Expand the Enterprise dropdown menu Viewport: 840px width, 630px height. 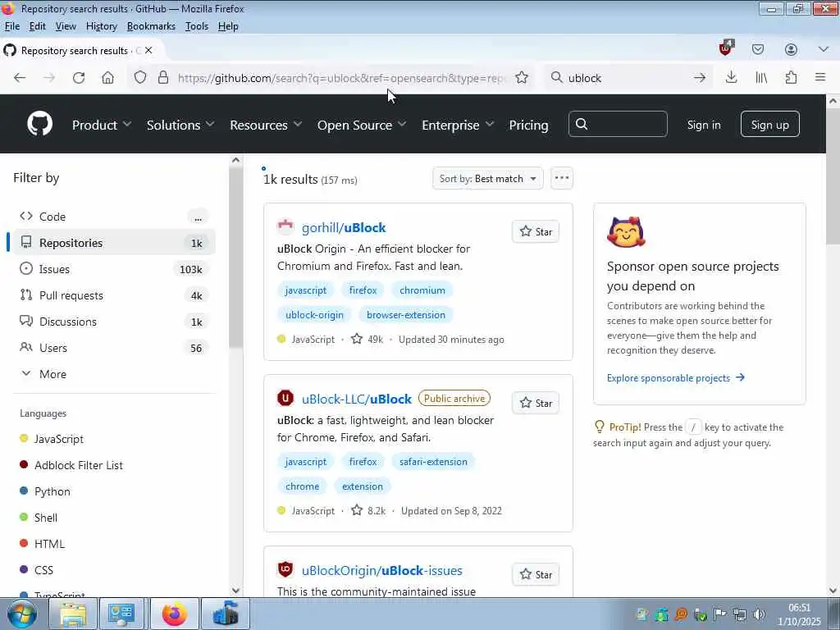458,125
